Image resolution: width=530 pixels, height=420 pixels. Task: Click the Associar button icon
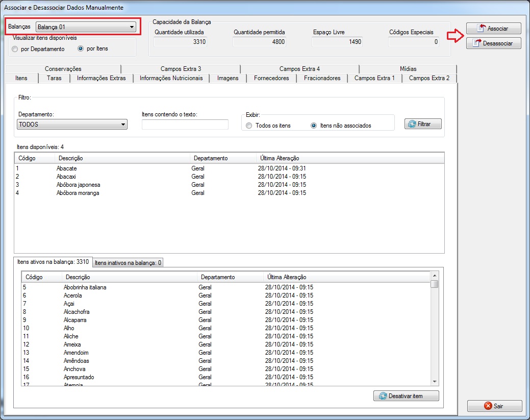coord(482,28)
